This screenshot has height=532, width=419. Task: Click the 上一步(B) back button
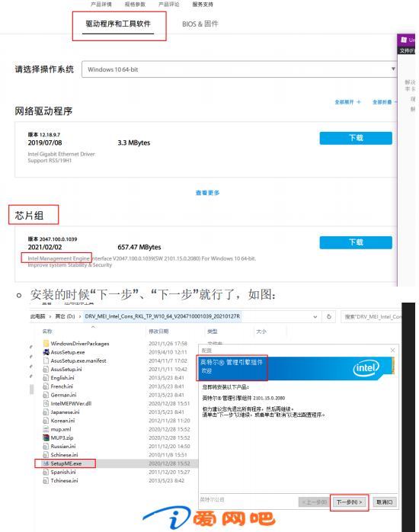pyautogui.click(x=314, y=502)
